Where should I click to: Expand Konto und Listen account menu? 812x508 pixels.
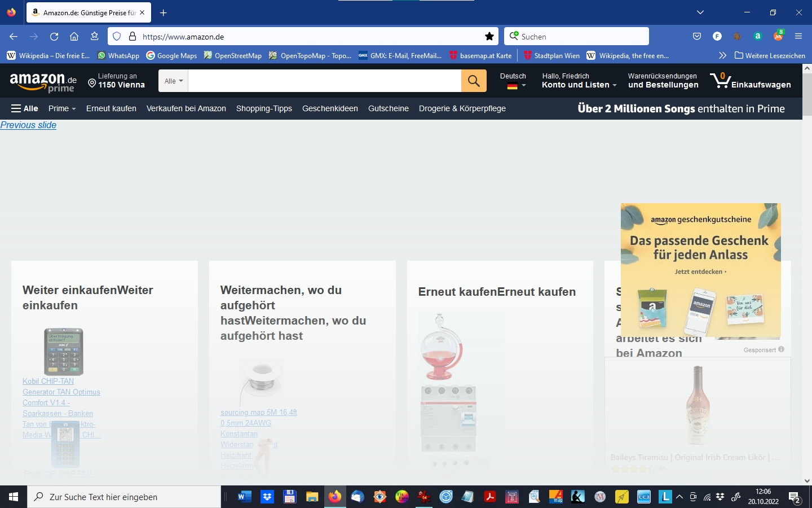[579, 81]
